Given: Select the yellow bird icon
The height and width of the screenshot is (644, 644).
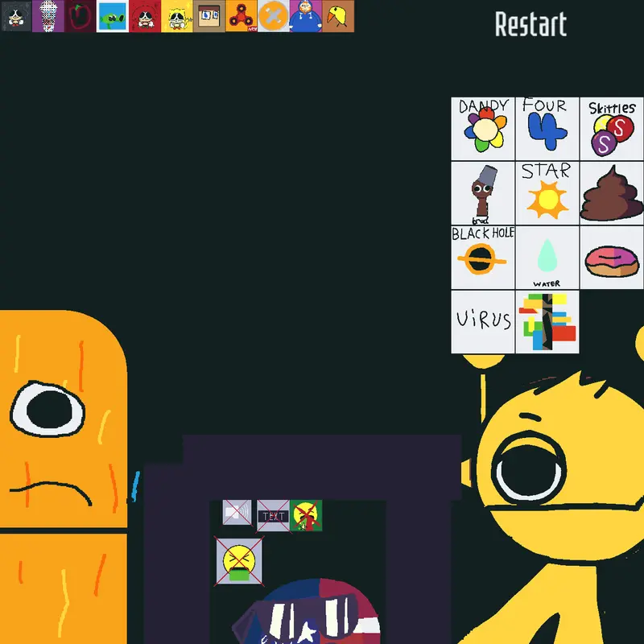Looking at the screenshot, I should (x=338, y=16).
